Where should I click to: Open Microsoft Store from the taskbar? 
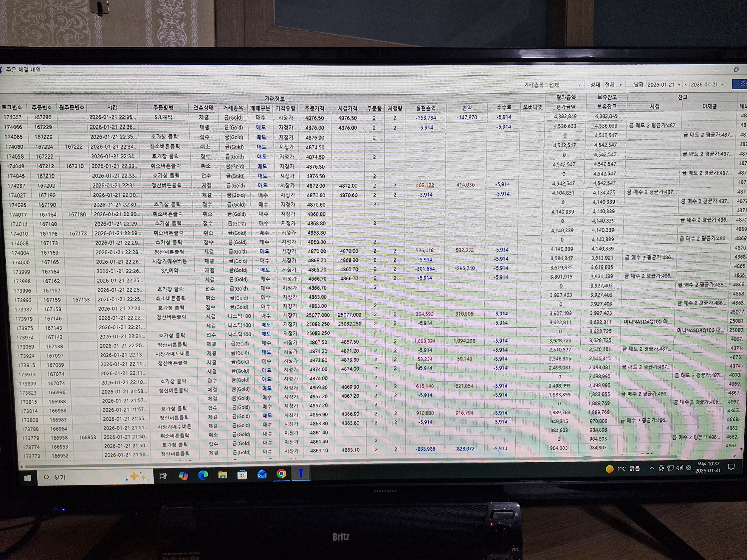pos(242,475)
